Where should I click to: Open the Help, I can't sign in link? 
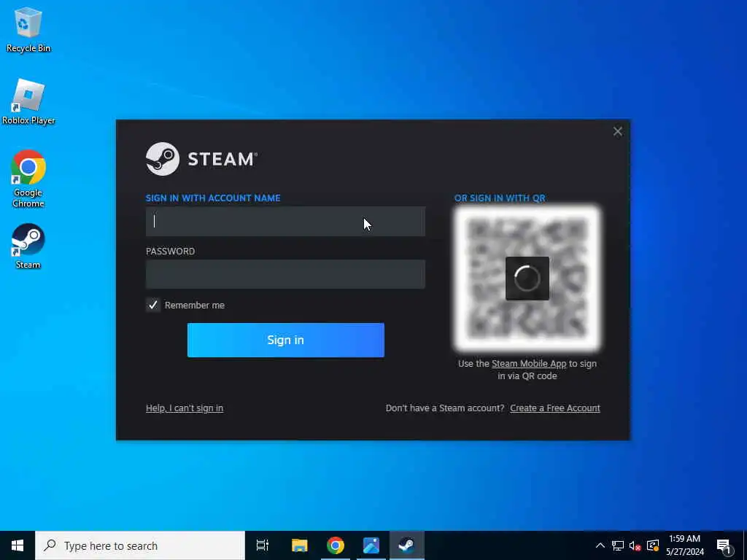coord(185,408)
